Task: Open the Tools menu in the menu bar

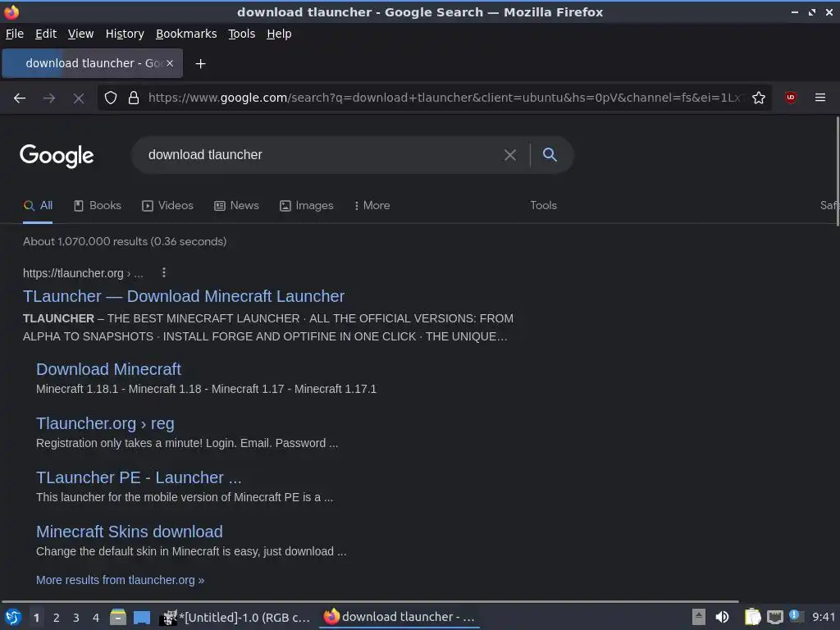Action: click(242, 34)
